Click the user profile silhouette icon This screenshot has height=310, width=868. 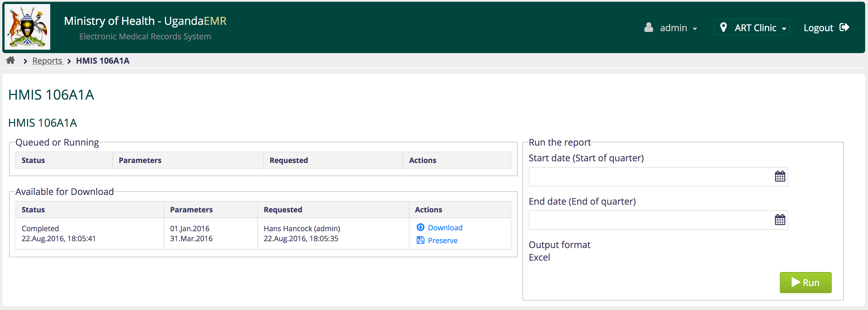(648, 27)
